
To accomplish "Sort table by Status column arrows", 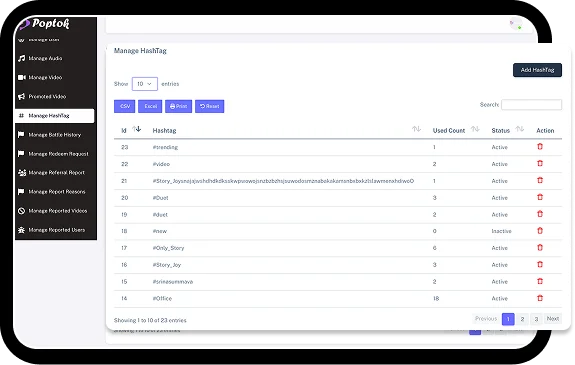I will 520,129.
